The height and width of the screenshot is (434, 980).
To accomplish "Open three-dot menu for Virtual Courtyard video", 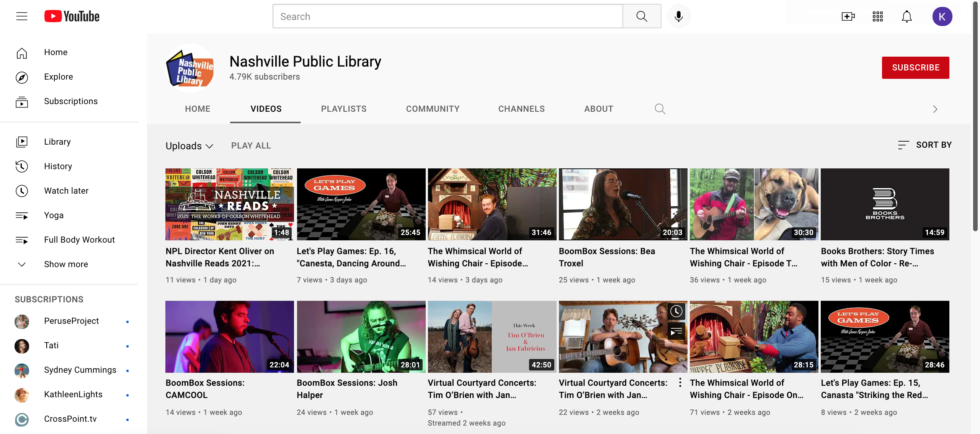I will [x=680, y=383].
